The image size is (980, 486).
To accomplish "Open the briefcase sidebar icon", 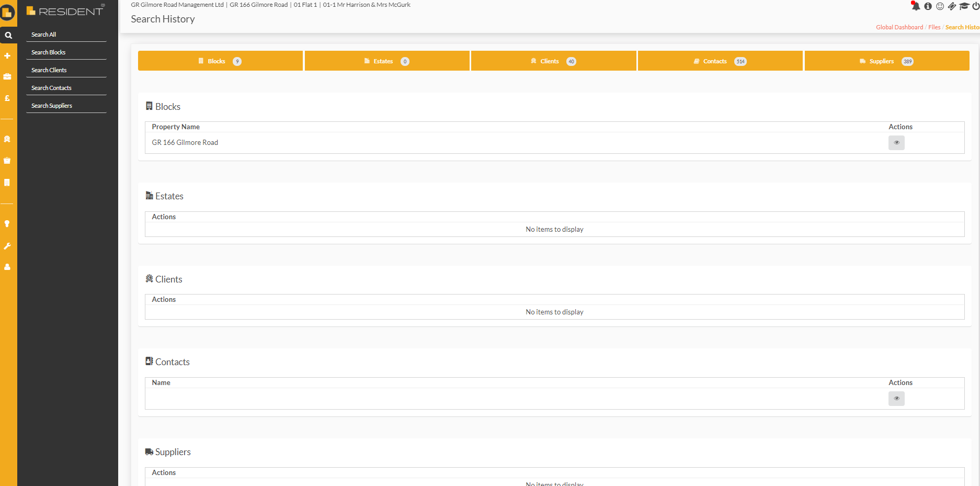I will 7,76.
